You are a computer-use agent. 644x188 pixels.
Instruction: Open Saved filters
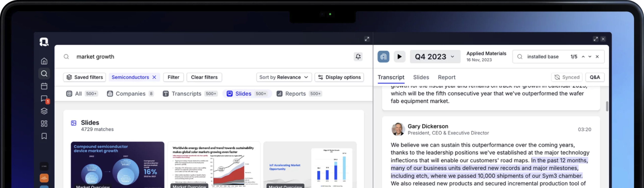click(x=85, y=77)
